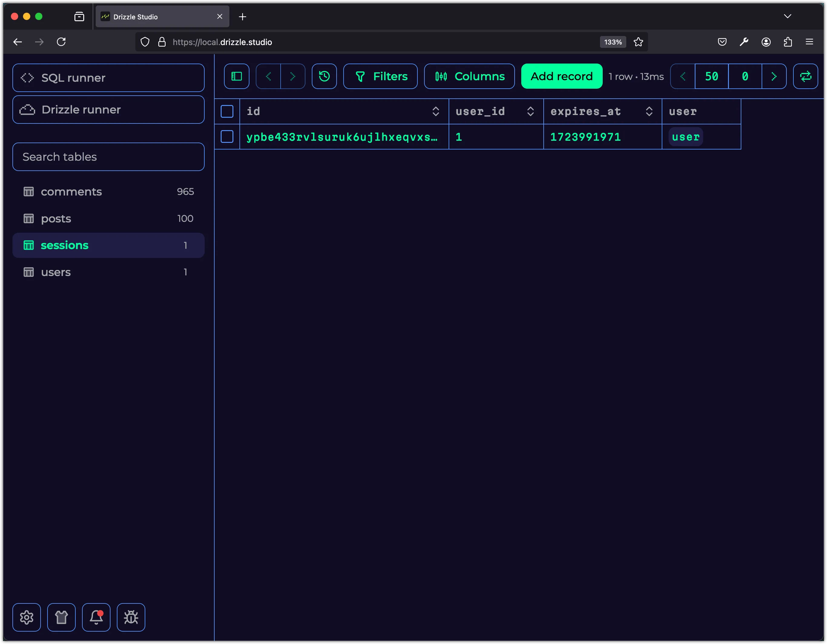
Task: Open settings gear in sidebar footer
Action: pos(27,617)
